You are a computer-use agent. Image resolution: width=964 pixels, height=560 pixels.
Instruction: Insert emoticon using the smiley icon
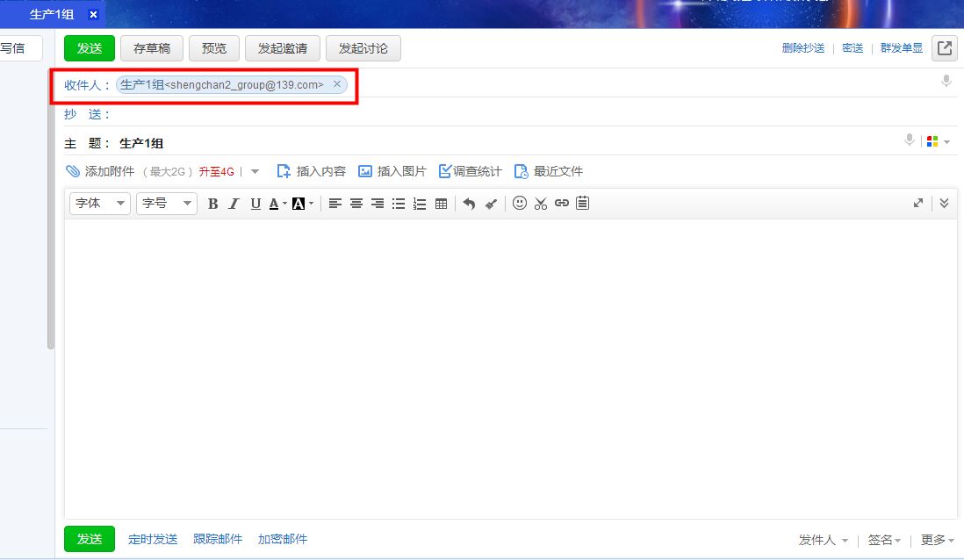click(x=520, y=204)
